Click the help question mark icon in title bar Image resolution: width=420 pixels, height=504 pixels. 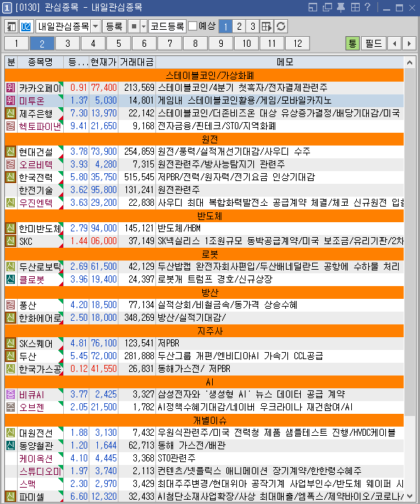(367, 7)
